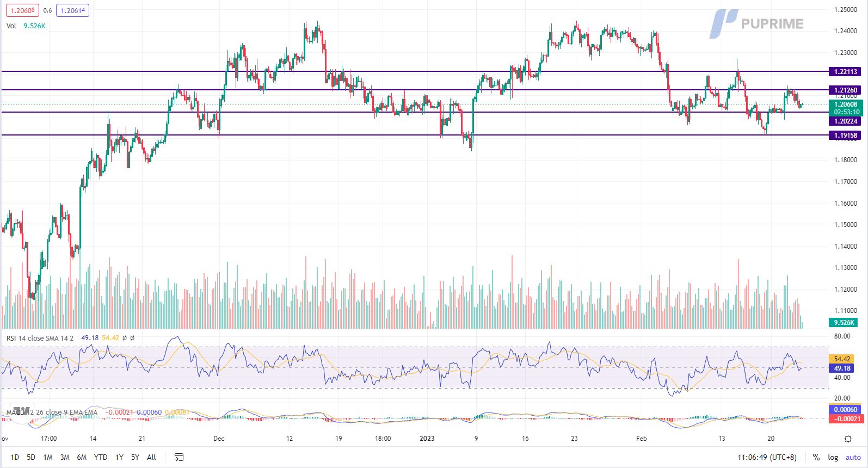Select the 3M time range

pos(65,457)
